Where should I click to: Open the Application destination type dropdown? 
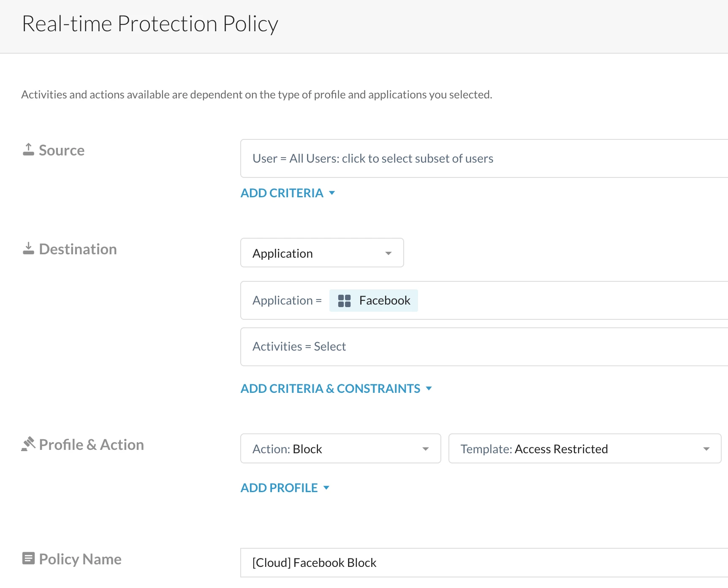(322, 253)
